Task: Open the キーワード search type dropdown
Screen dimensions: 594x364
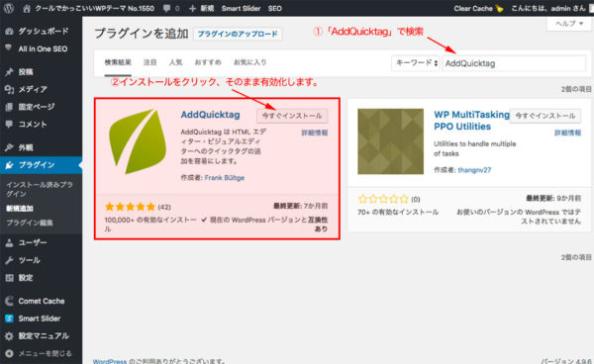Action: click(416, 63)
